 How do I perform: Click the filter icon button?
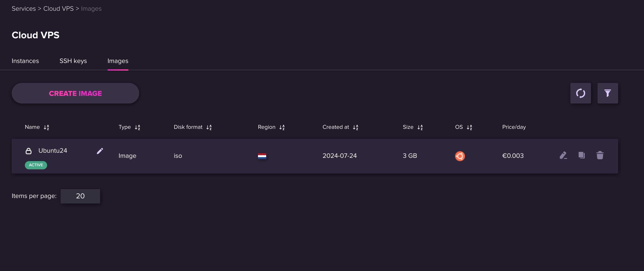coord(607,93)
